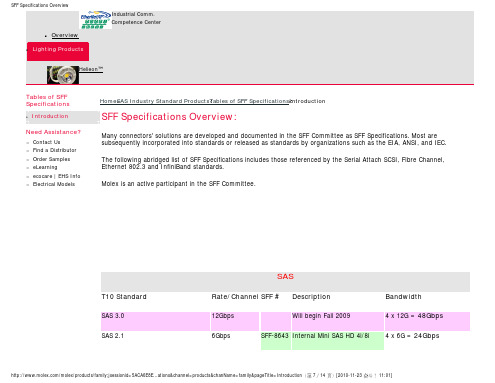Click Find a Distributor link

[55, 150]
